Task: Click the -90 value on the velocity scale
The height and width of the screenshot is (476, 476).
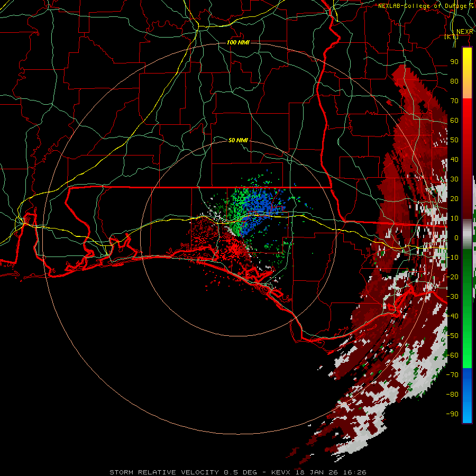Action: click(452, 414)
